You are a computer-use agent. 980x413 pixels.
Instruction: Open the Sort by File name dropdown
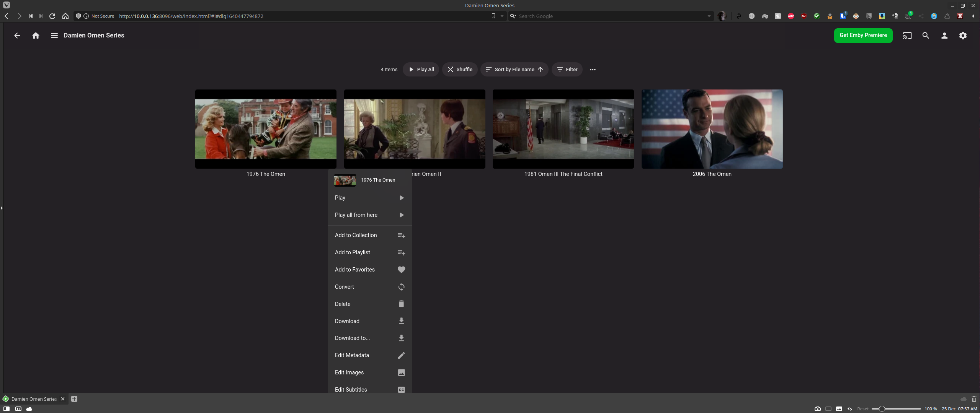click(514, 69)
